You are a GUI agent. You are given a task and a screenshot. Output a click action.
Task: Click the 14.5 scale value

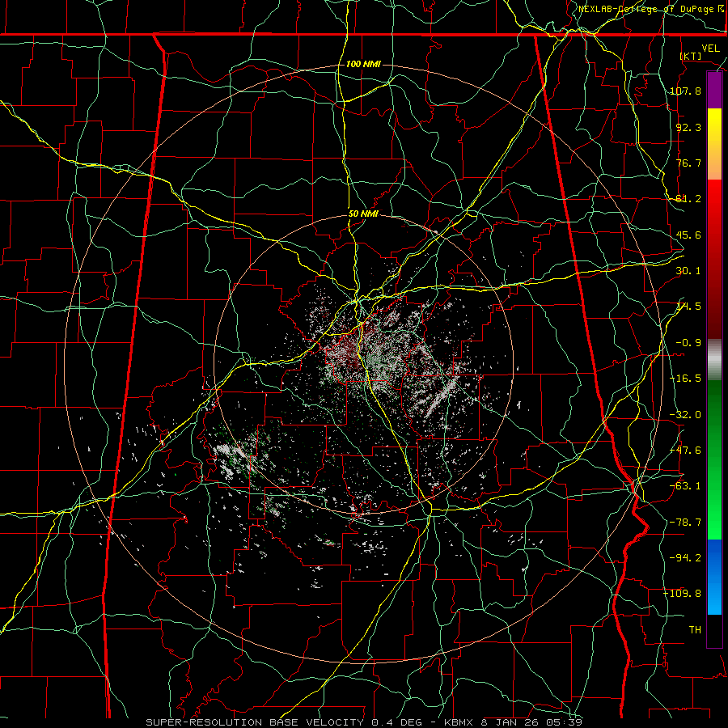(688, 307)
